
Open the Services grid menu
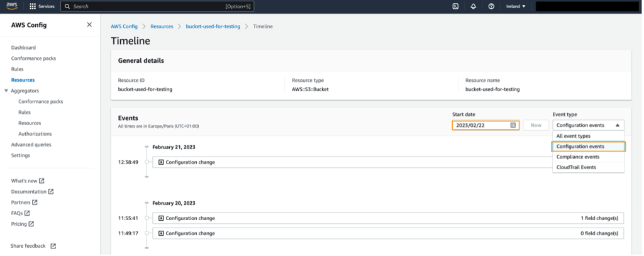(x=42, y=6)
